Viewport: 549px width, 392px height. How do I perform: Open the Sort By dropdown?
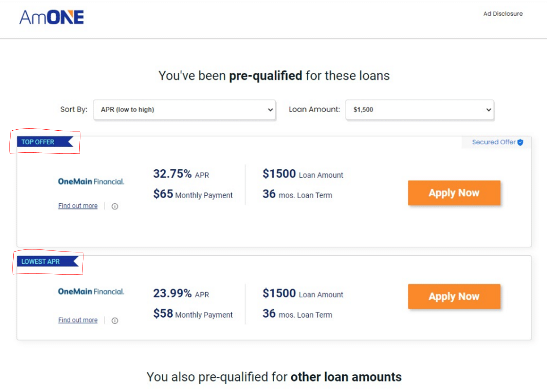184,110
